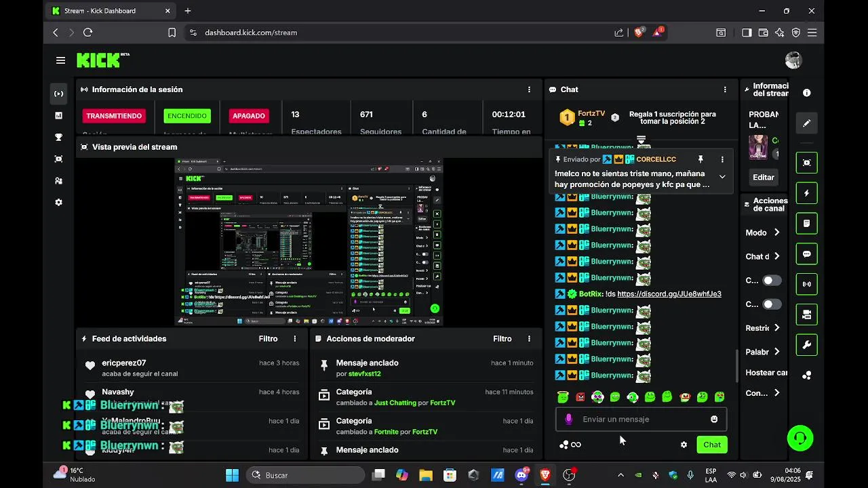This screenshot has width=868, height=488.
Task: Collapse the chat leaderboard handle above pinned message
Action: [641, 140]
